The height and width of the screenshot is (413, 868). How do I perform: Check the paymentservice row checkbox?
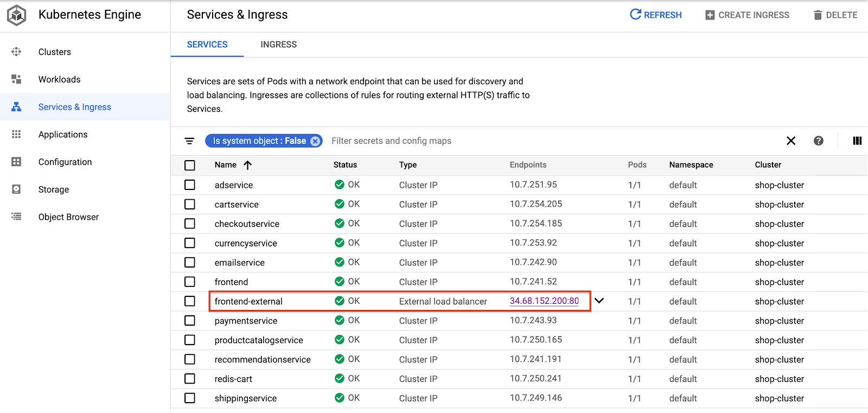tap(190, 321)
